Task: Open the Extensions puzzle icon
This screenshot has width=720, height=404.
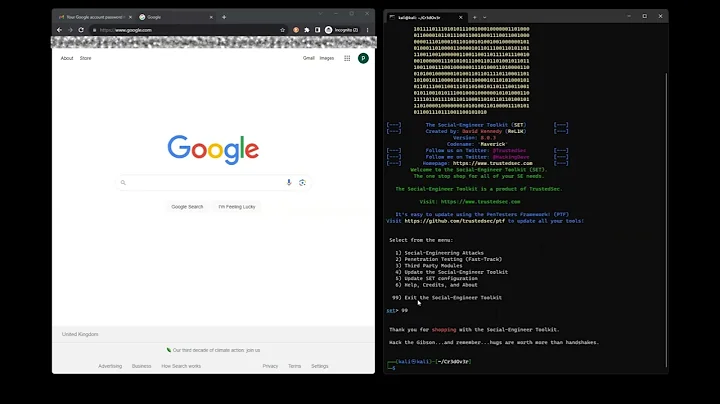Action: tap(307, 30)
